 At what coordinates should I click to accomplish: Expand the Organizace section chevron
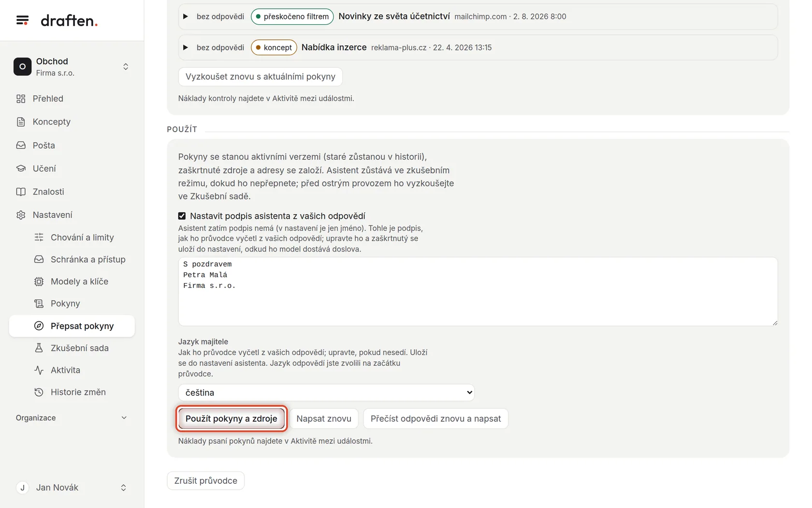pyautogui.click(x=124, y=418)
